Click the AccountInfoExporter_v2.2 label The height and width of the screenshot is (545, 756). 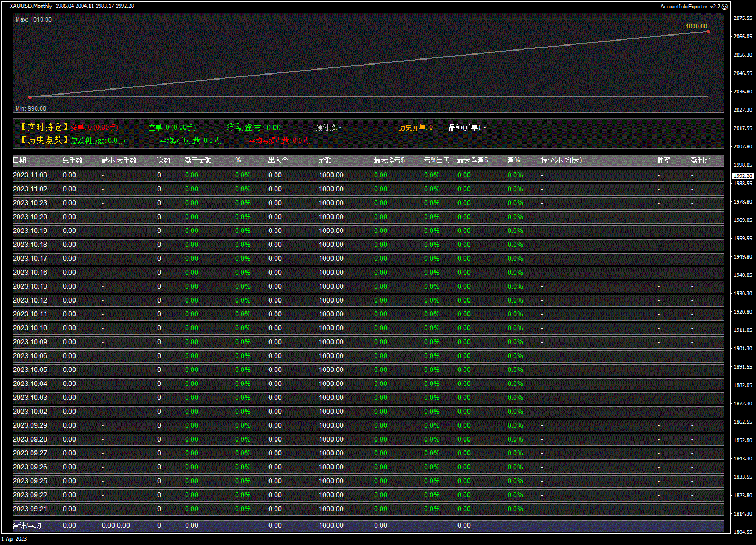(690, 7)
